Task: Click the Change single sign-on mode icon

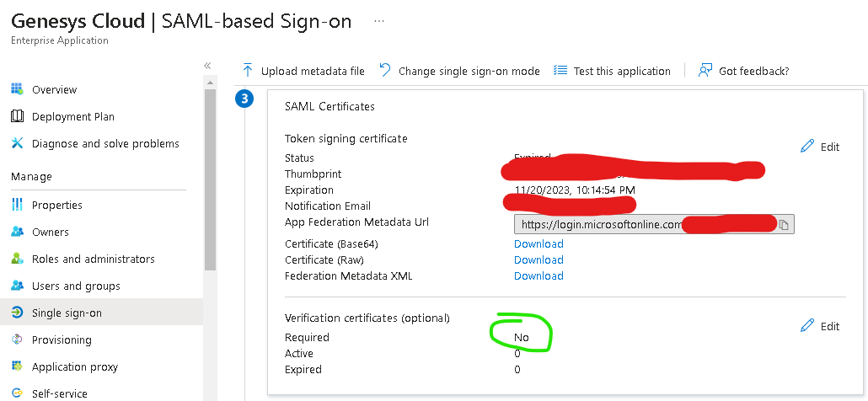Action: tap(385, 71)
